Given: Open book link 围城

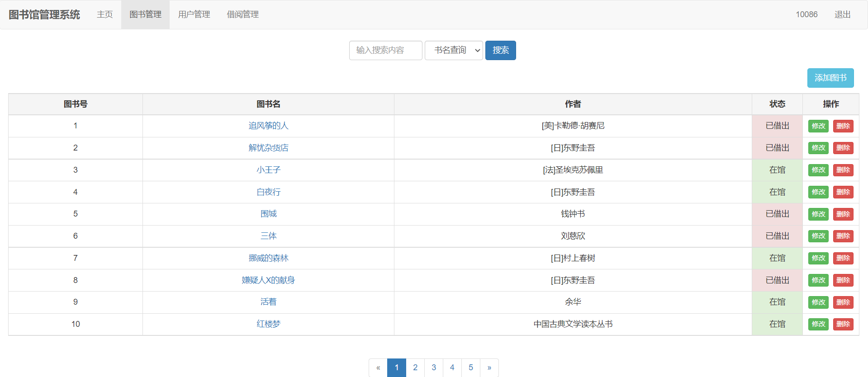Looking at the screenshot, I should click(268, 214).
